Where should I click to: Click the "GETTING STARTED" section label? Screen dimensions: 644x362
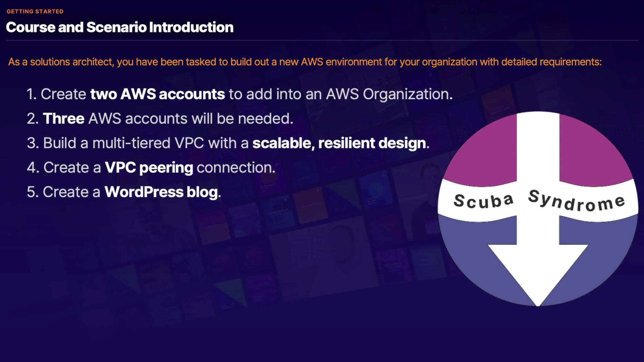click(35, 11)
